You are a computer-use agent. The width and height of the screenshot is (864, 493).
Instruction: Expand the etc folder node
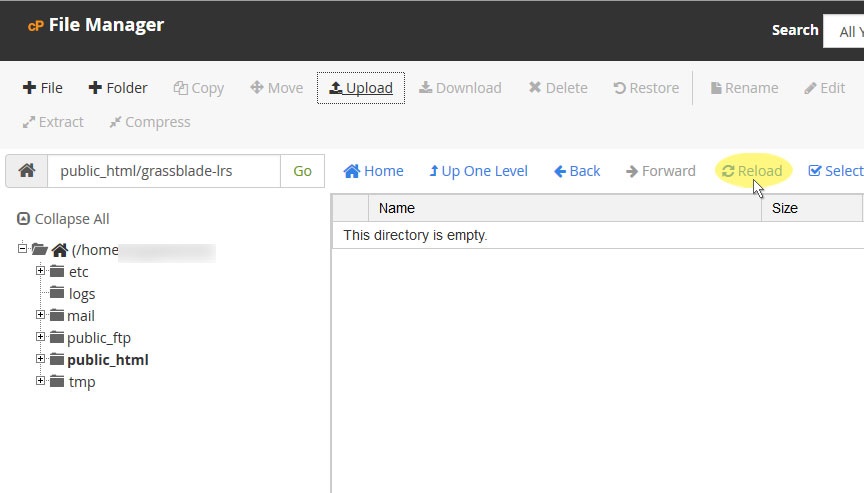click(41, 271)
